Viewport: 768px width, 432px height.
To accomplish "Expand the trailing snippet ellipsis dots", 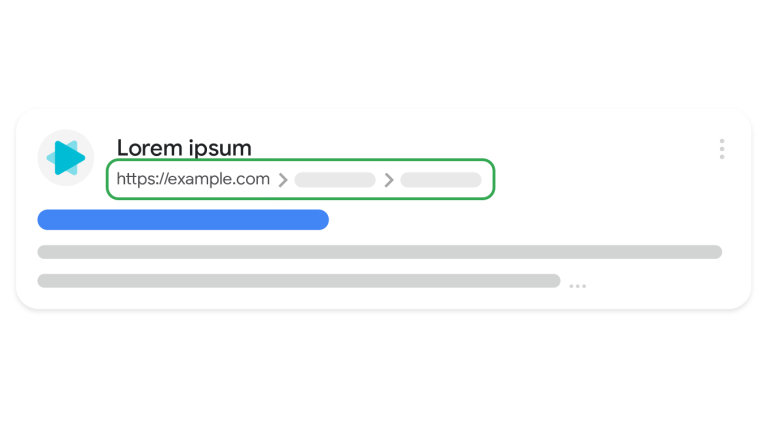I will (577, 286).
